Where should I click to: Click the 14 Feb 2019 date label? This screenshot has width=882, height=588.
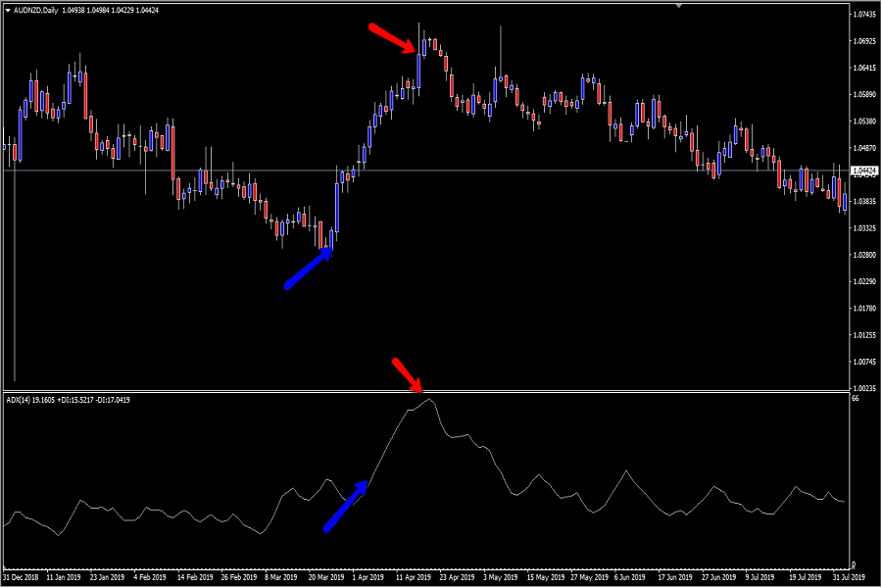tap(195, 577)
